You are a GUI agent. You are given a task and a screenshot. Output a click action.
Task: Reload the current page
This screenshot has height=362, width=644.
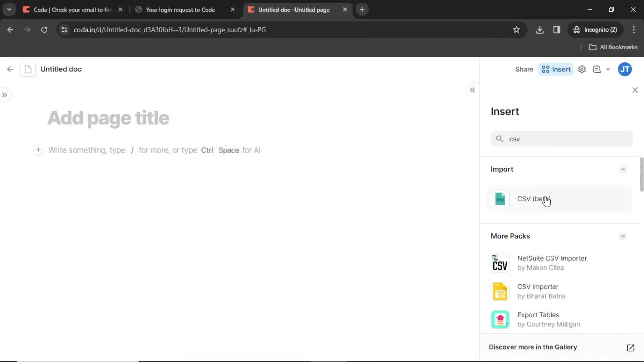(x=44, y=30)
